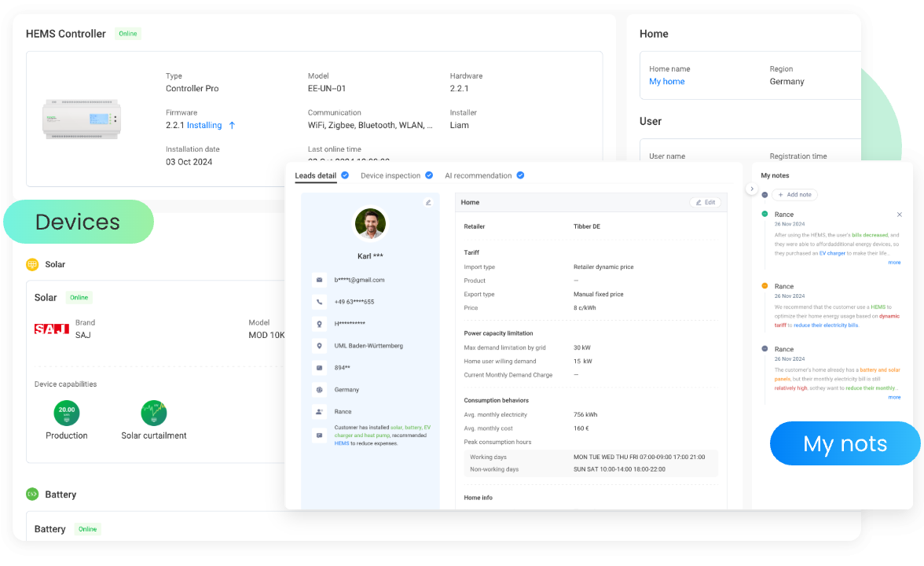Expand the last Rance note with 'more'
Image resolution: width=924 pixels, height=566 pixels.
(894, 397)
